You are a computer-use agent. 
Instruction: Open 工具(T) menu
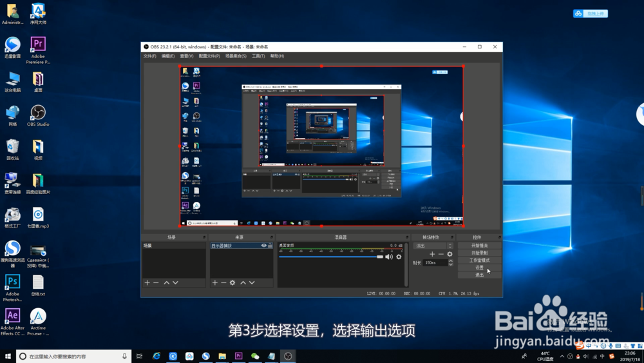pyautogui.click(x=258, y=56)
